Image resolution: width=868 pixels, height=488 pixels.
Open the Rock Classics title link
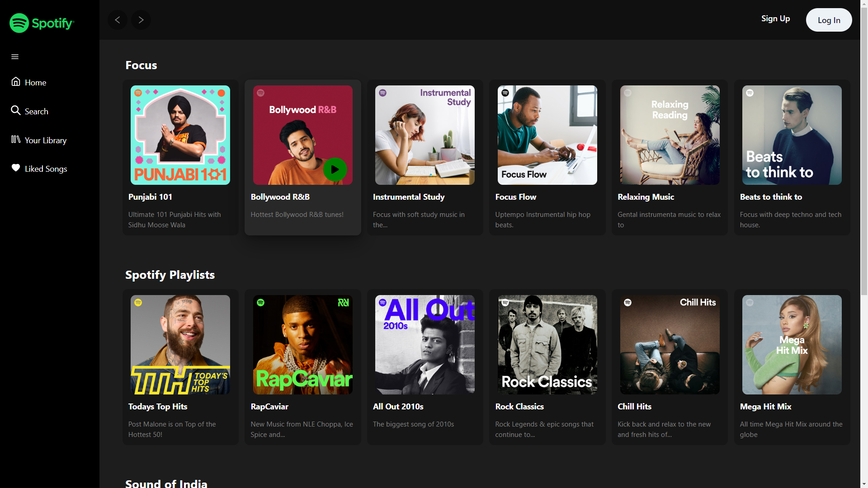[x=519, y=407]
